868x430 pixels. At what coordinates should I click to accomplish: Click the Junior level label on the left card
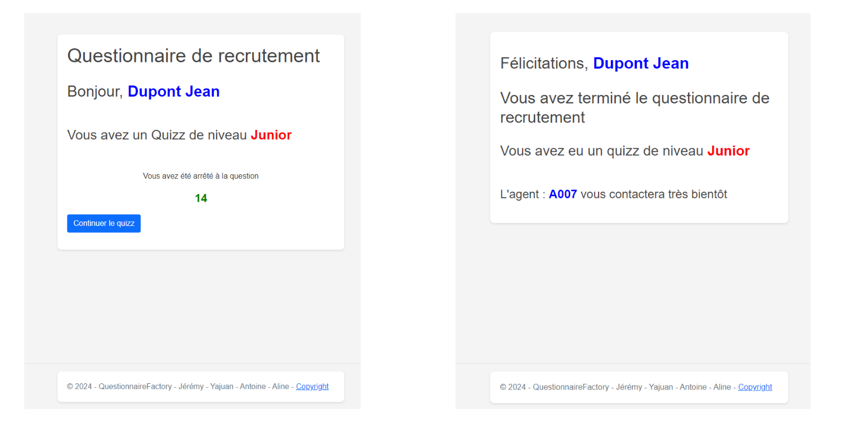[x=271, y=135]
